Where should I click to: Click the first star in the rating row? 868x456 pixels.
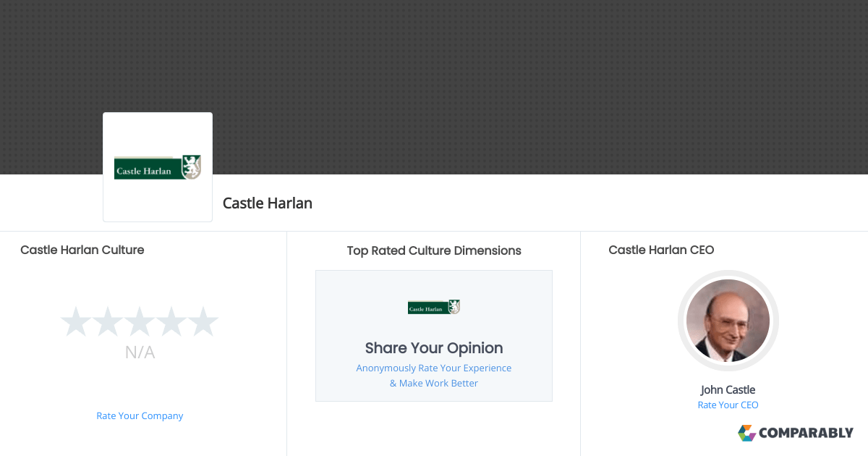pyautogui.click(x=76, y=321)
